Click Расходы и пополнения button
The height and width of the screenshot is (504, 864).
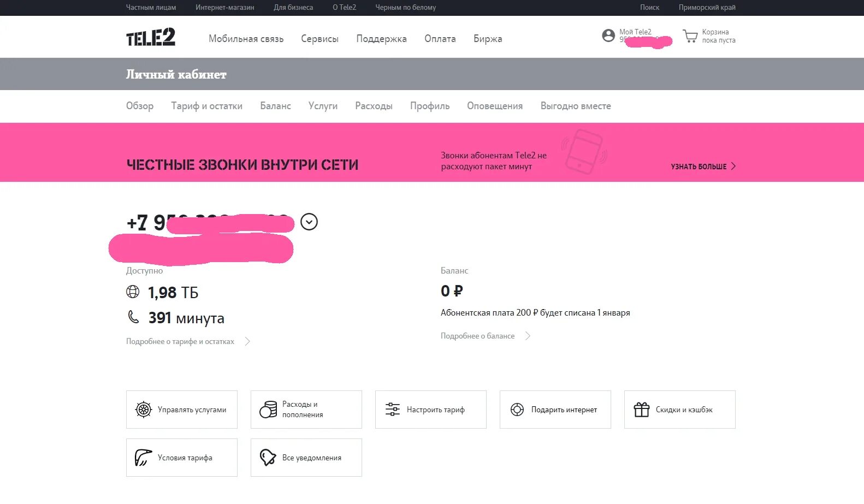(x=306, y=410)
